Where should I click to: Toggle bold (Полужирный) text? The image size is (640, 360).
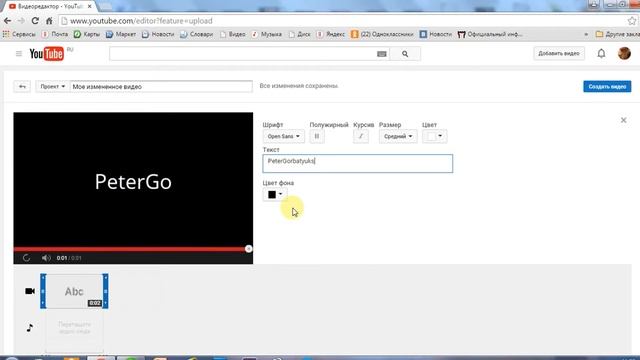(x=317, y=136)
